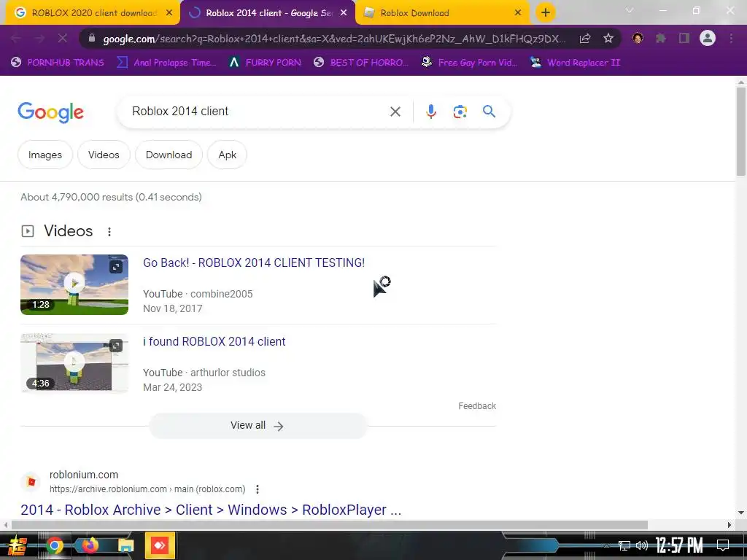The width and height of the screenshot is (747, 560).
Task: Click the roblonium.com red favicon
Action: pos(31,482)
